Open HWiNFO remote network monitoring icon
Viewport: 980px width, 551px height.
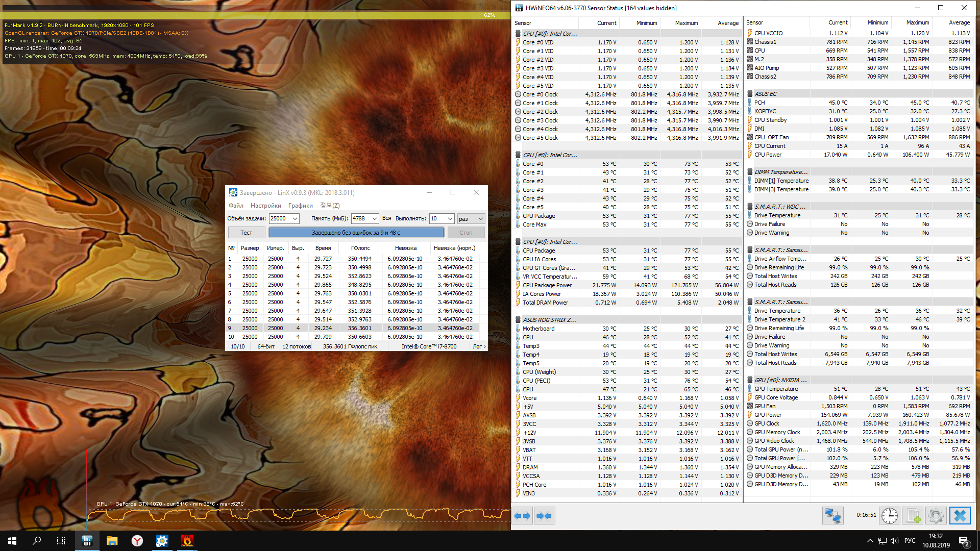[x=832, y=516]
